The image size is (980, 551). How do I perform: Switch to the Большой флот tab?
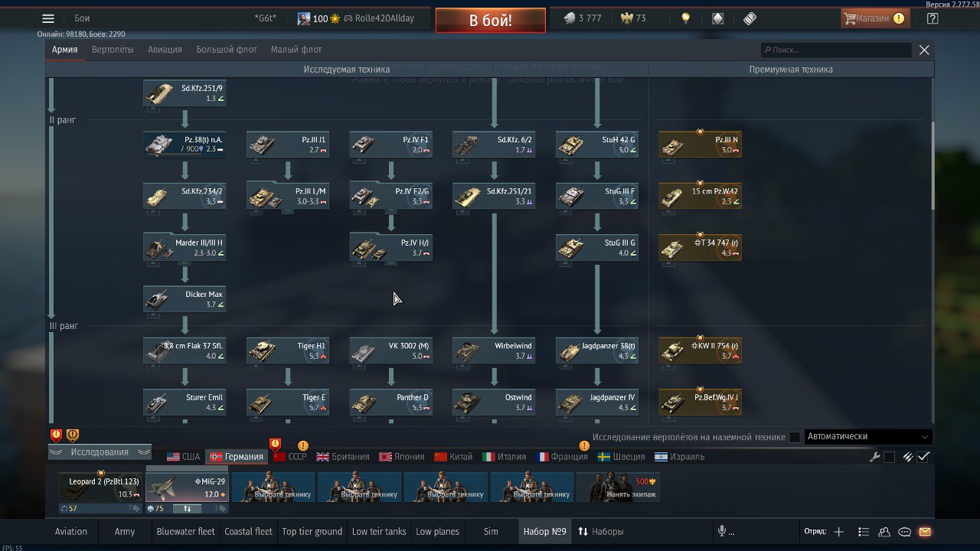pos(227,50)
